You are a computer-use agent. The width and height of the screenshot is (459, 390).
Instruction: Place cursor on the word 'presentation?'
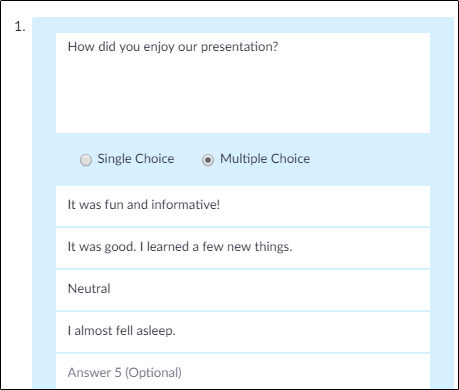point(239,47)
